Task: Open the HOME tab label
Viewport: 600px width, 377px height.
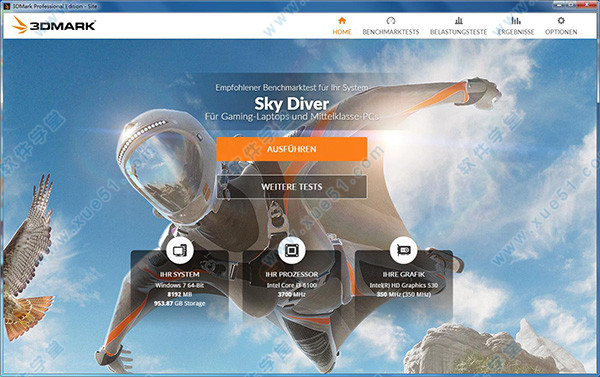Action: [342, 32]
